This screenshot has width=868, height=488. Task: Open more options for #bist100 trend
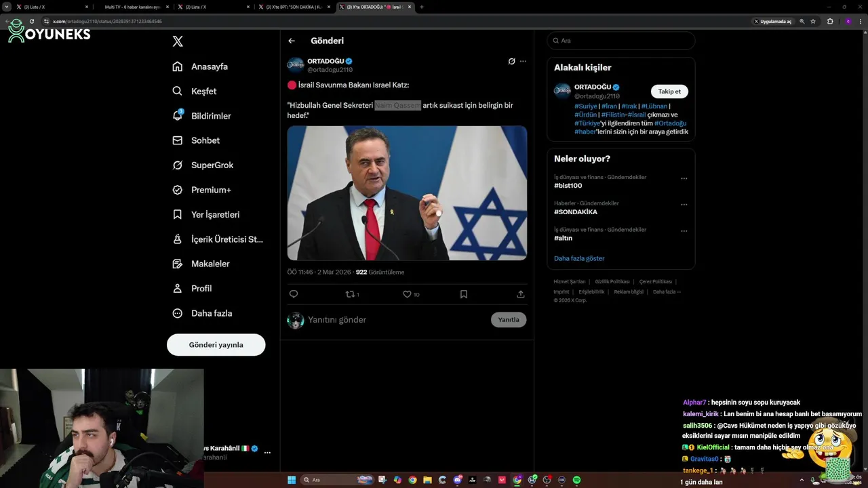coord(684,179)
